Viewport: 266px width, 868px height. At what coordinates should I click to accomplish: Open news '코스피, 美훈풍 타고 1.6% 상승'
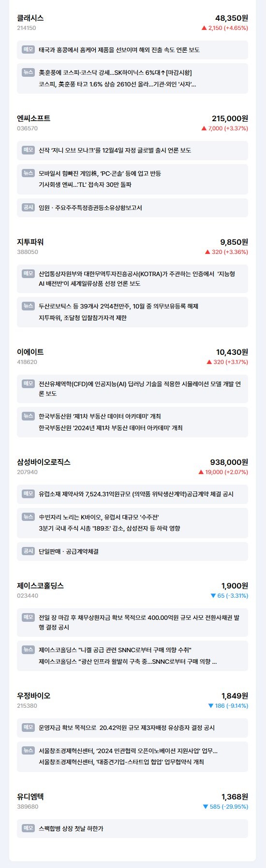118,84
